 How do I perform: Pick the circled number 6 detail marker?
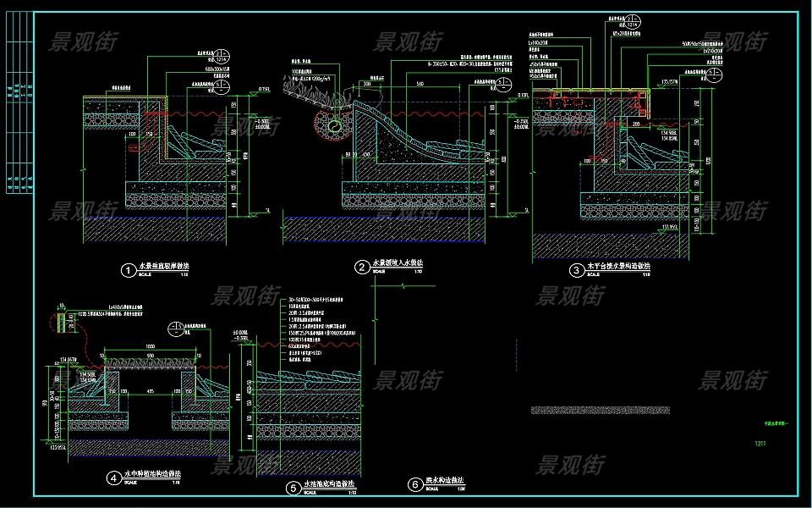(x=414, y=485)
